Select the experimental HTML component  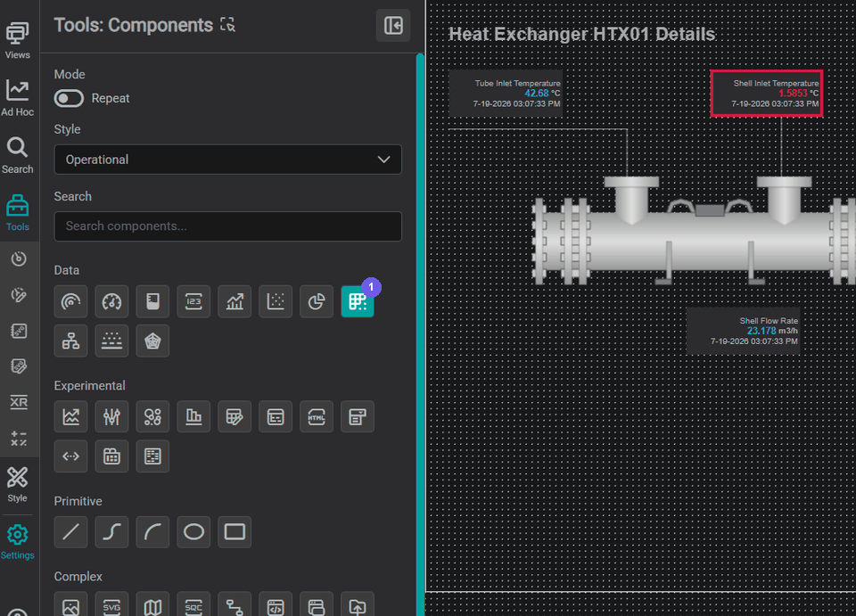click(x=317, y=417)
